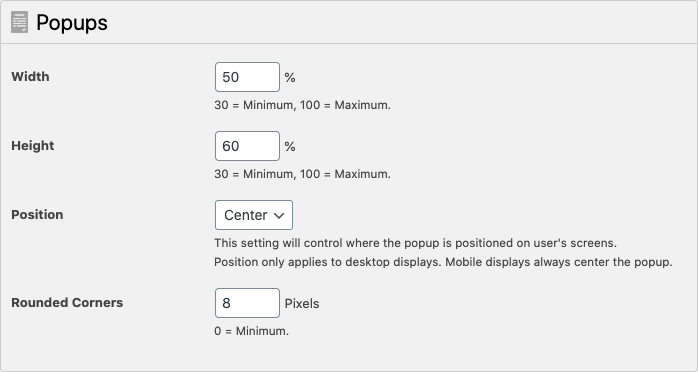This screenshot has height=372, width=698.
Task: Focus the Rounded Corners pixels input
Action: [247, 303]
